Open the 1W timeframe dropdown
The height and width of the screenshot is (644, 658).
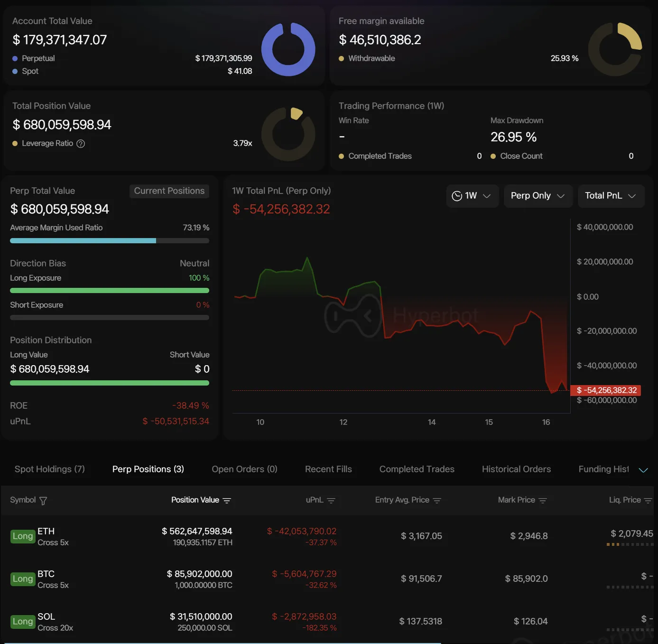472,196
